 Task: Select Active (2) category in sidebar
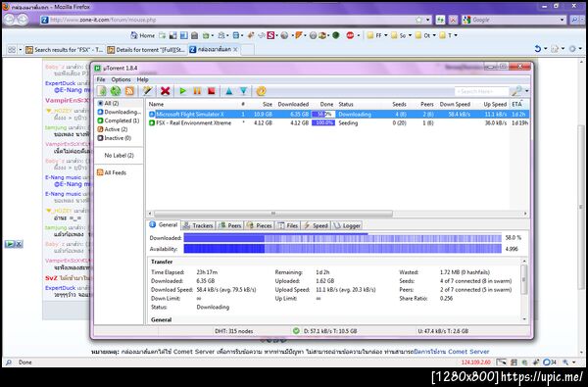pyautogui.click(x=113, y=129)
